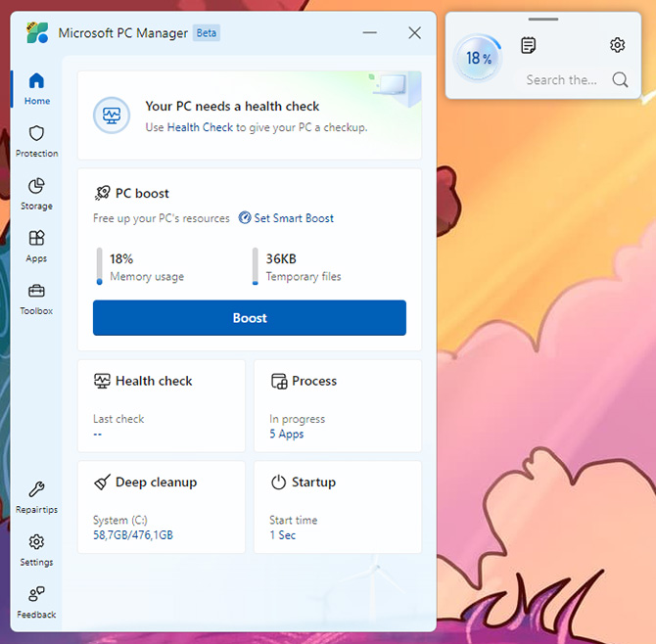Click the notes icon in mini widget
Screen dimensions: 656x644
point(529,45)
